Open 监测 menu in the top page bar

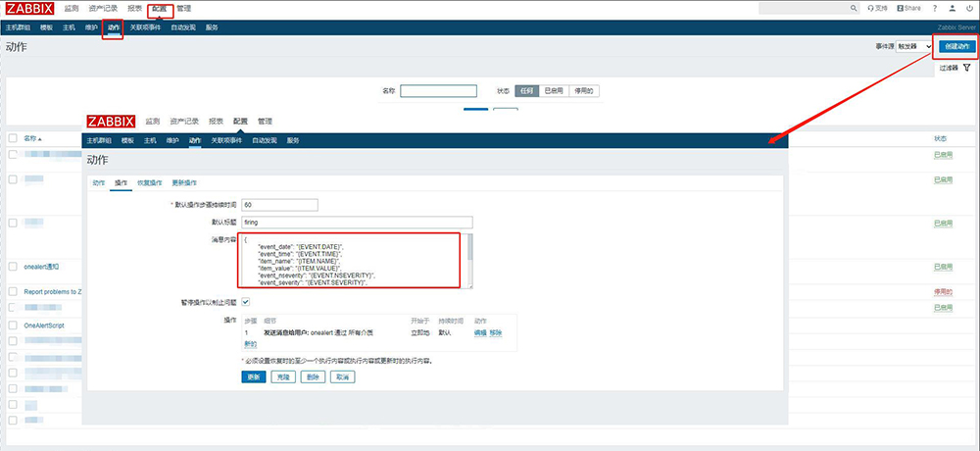coord(72,9)
